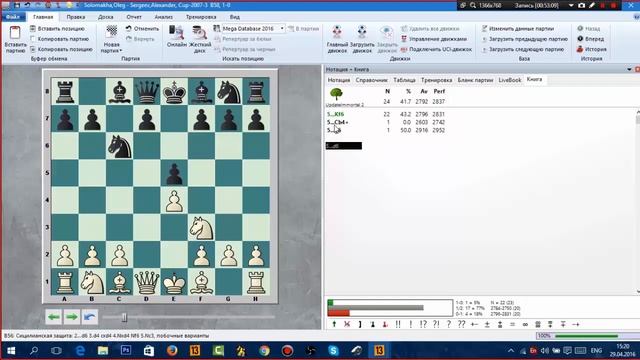Click the Отменить undo icon

(129, 29)
